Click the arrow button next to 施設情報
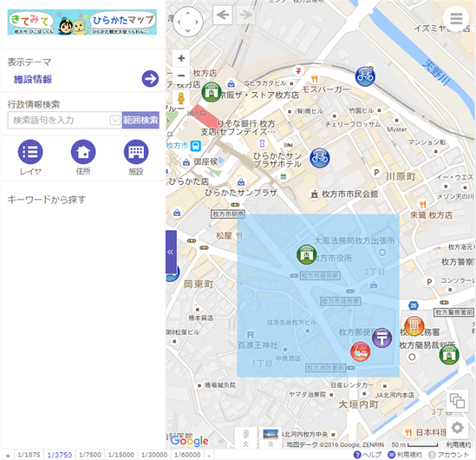 point(150,79)
